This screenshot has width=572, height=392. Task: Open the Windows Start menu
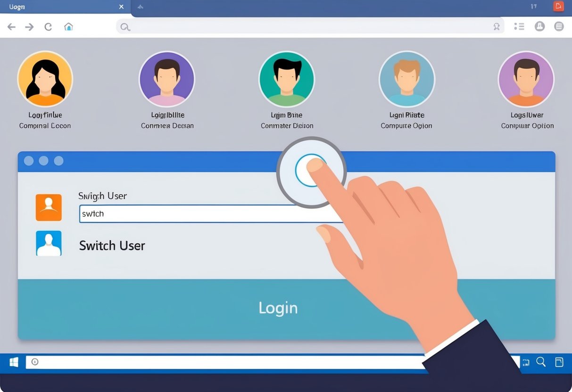point(13,362)
